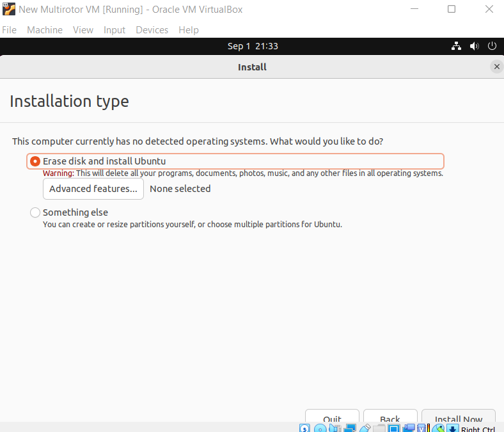Screen dimensions: 504x432
Task: Open the Input menu
Action: click(x=114, y=30)
